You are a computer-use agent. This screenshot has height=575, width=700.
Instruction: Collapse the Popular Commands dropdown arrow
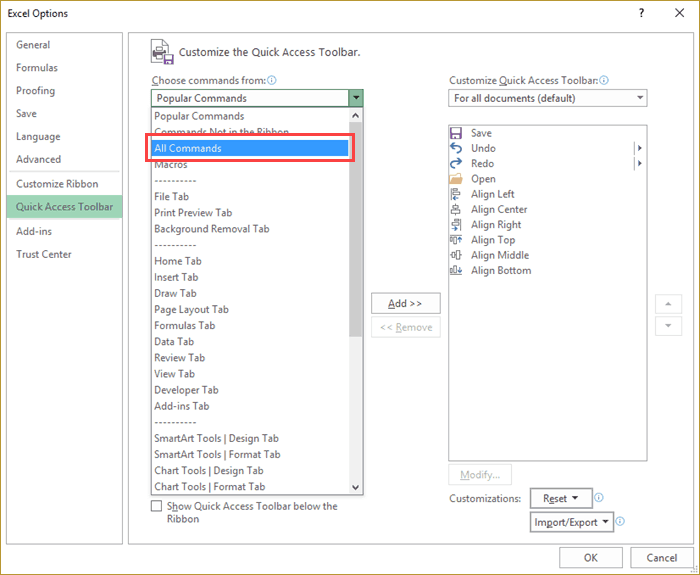(356, 98)
